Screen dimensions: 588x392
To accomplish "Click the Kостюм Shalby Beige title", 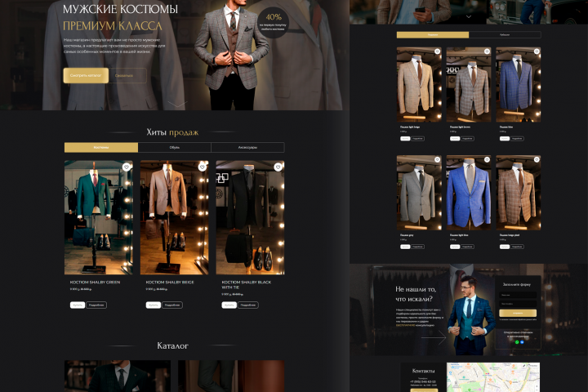I will (170, 282).
